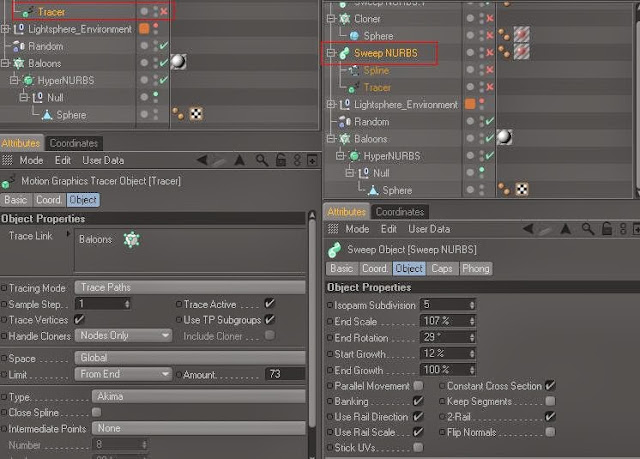Open the Phong tab of Sweep Object
This screenshot has height=459, width=640.
[x=476, y=268]
